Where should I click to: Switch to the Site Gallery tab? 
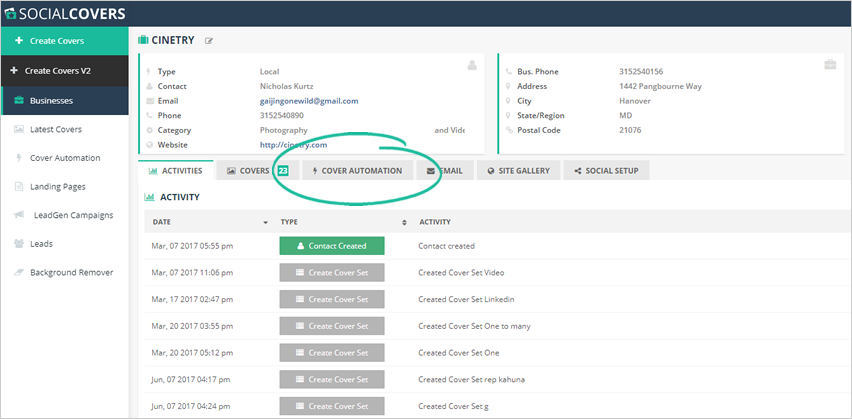click(x=518, y=171)
